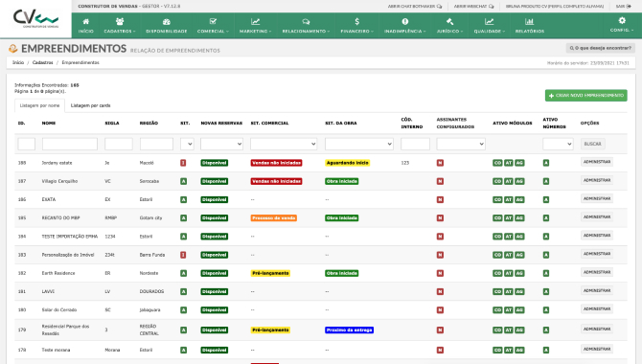
Task: Click 'Obra iniciada' badge for Villagio Cerquilho
Action: pyautogui.click(x=342, y=181)
